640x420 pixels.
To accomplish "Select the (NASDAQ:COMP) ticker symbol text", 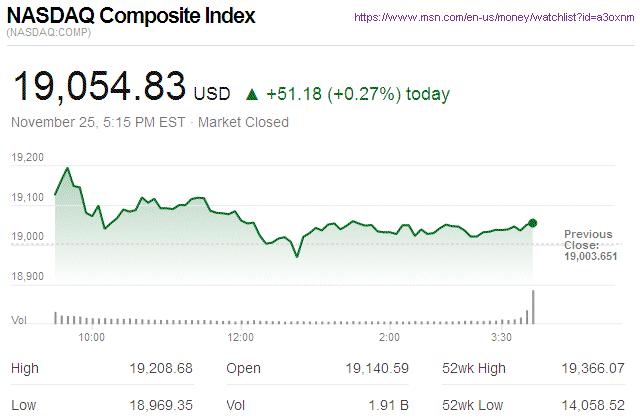I will coord(50,34).
